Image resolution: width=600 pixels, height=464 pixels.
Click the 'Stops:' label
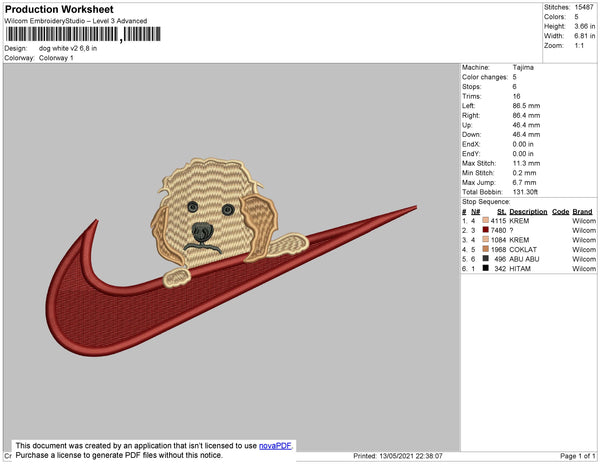pyautogui.click(x=471, y=87)
